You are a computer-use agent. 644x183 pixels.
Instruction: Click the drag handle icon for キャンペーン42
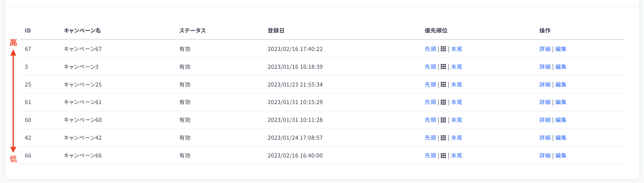(x=443, y=138)
